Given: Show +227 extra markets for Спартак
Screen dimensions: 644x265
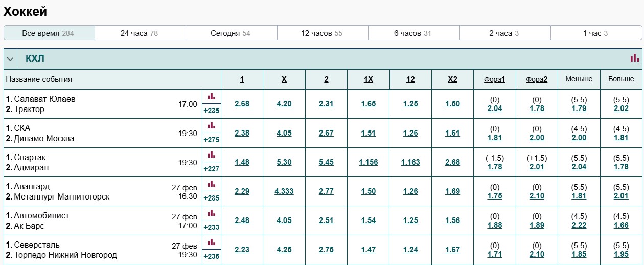Looking at the screenshot, I should (x=212, y=168).
